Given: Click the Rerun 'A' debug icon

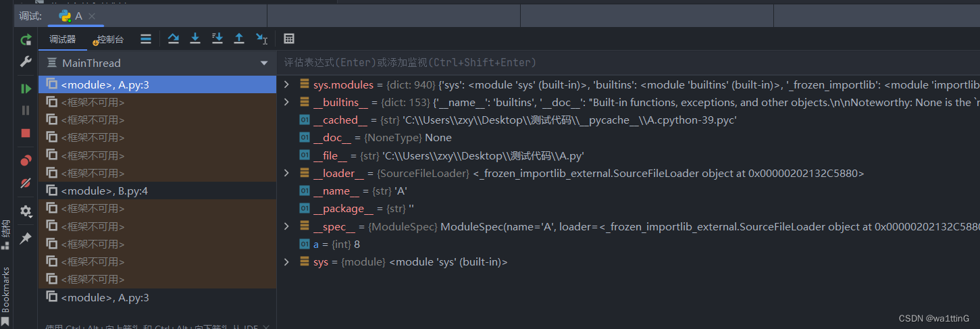Looking at the screenshot, I should 26,40.
